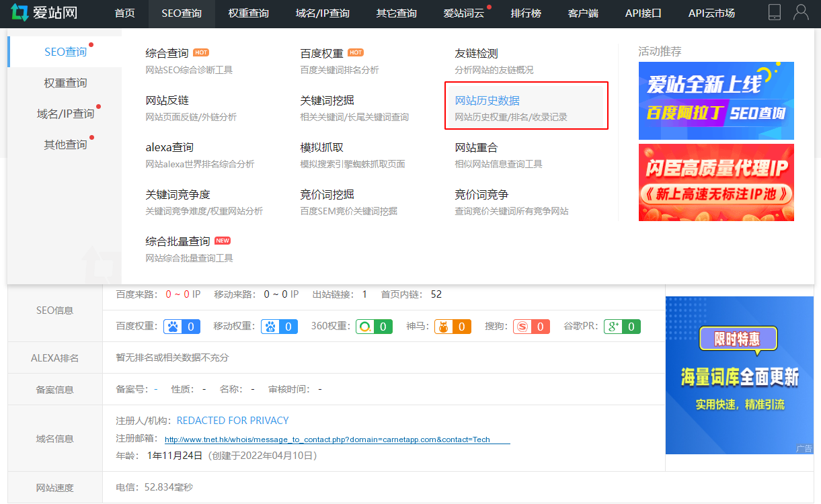Open SEO查询 in the top navigation bar
This screenshot has width=821, height=504.
coord(182,13)
